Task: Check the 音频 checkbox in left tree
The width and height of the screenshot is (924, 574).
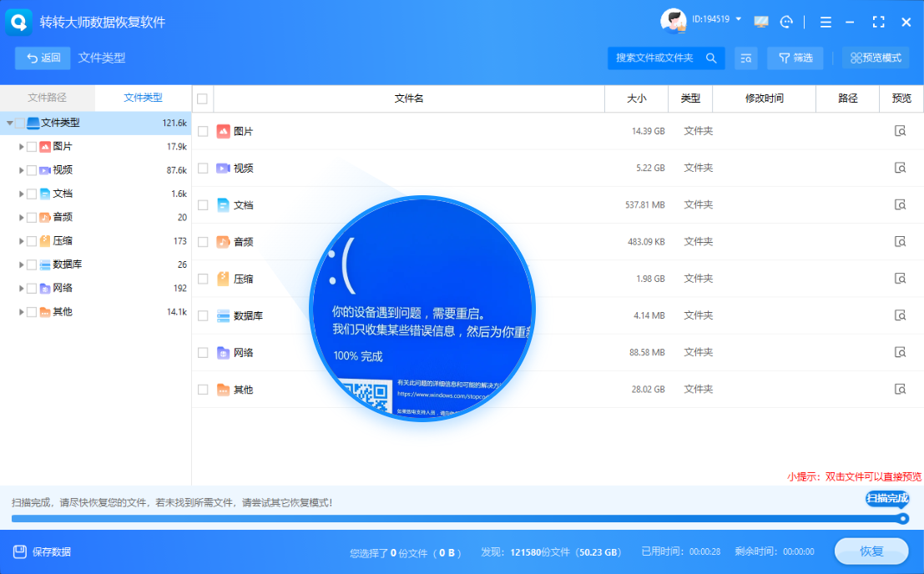Action: 32,217
